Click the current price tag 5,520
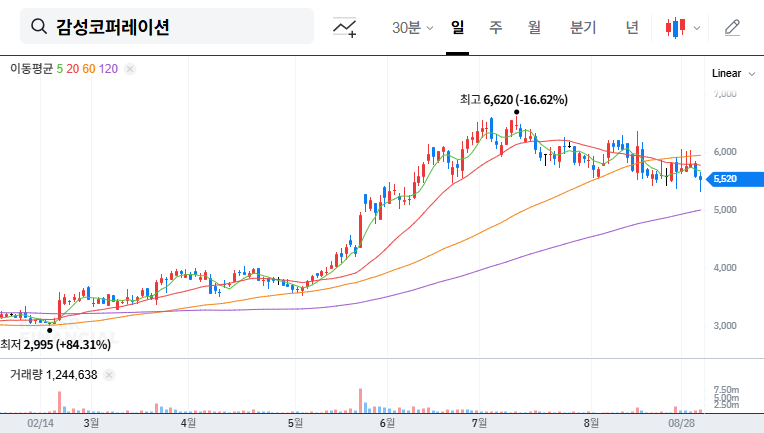Screen dimensions: 764x433 pos(735,179)
